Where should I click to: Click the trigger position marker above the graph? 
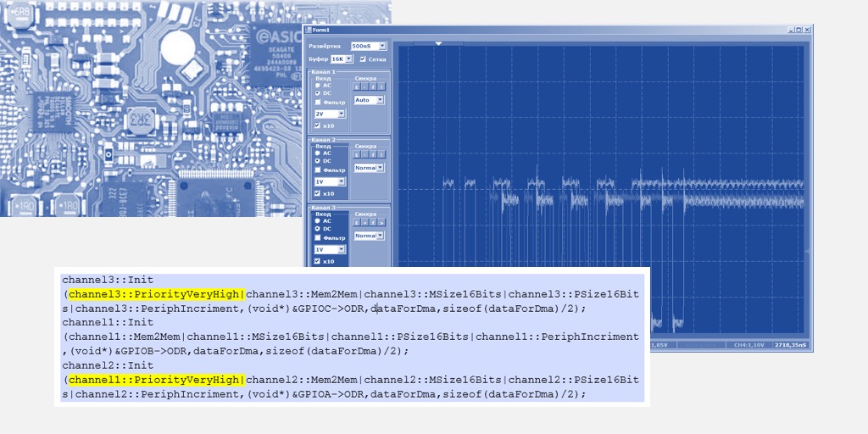coord(438,43)
